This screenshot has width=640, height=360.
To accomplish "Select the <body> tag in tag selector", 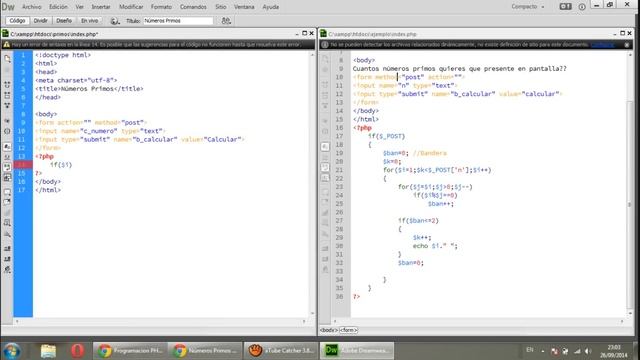I will coord(329,330).
